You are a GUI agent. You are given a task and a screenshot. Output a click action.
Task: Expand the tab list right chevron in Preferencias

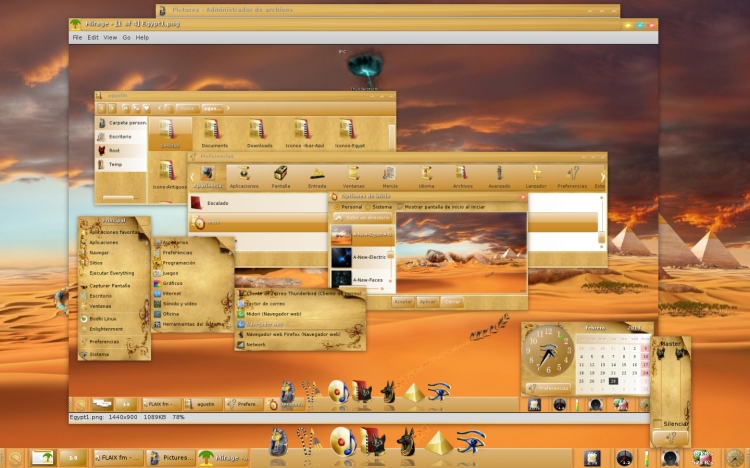coord(603,177)
